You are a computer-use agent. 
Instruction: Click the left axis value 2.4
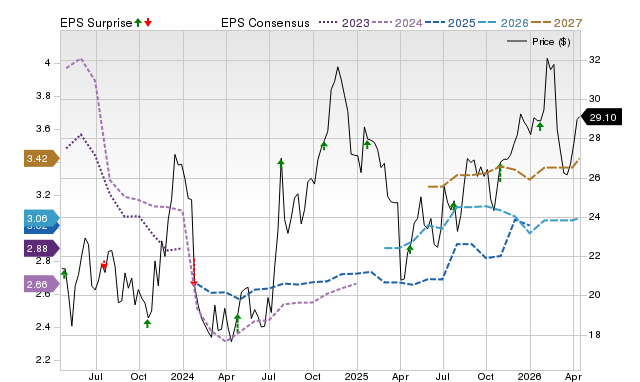coord(44,327)
